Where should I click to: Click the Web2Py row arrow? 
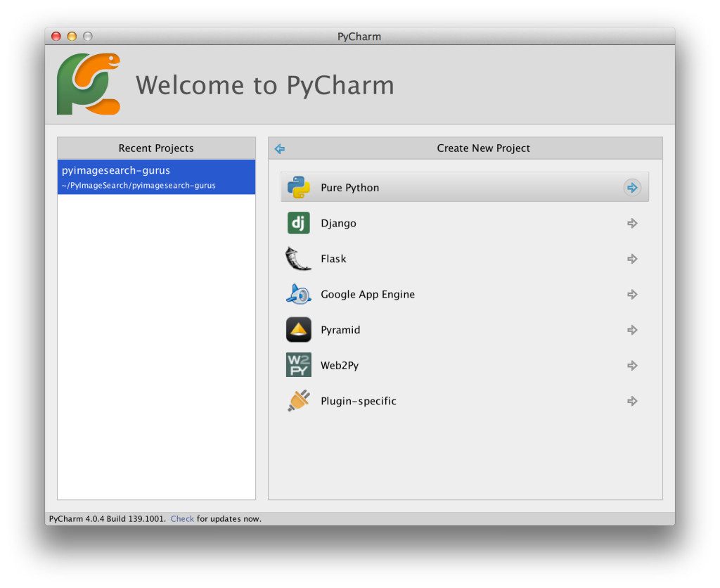[x=632, y=365]
